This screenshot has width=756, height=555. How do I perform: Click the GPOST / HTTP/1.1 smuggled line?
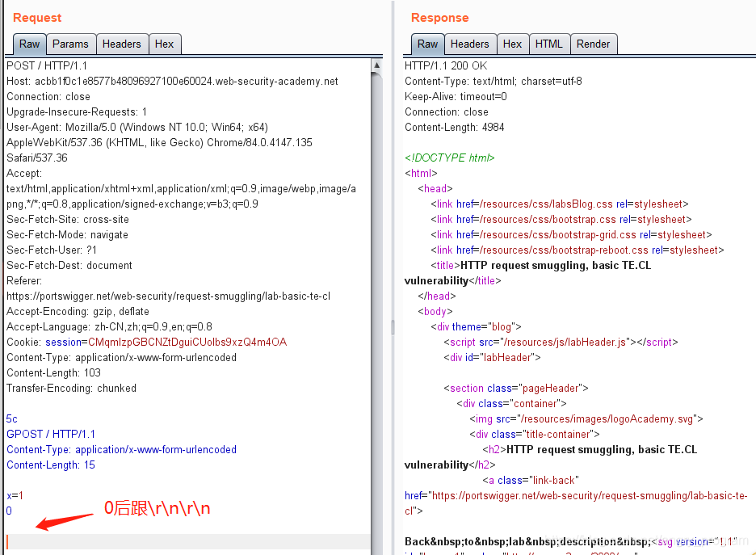(51, 434)
